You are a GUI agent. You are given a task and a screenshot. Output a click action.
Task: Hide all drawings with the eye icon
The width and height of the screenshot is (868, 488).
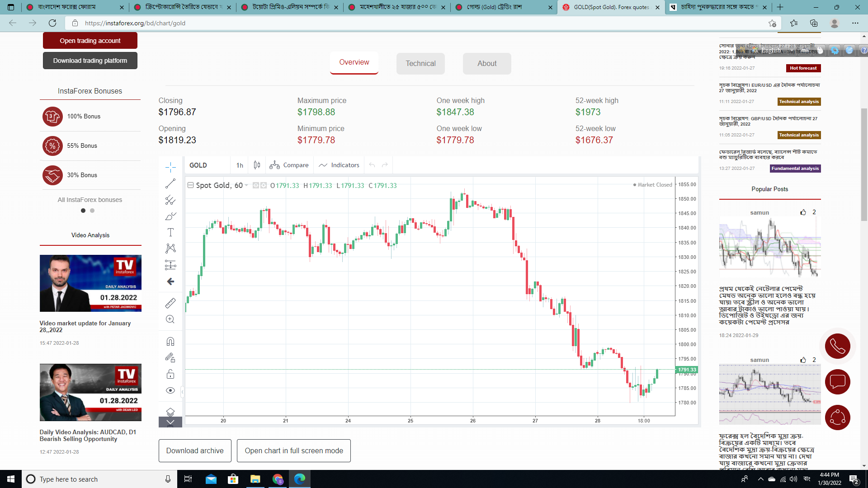click(170, 390)
